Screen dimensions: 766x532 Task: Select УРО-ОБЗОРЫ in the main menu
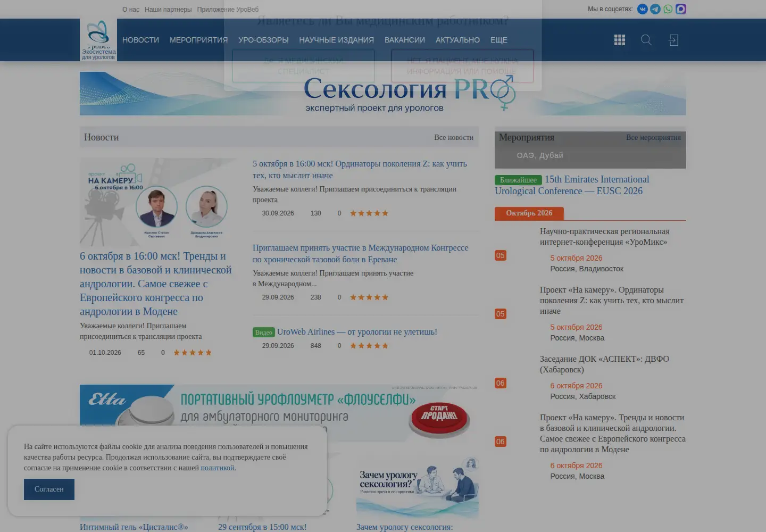pos(263,40)
